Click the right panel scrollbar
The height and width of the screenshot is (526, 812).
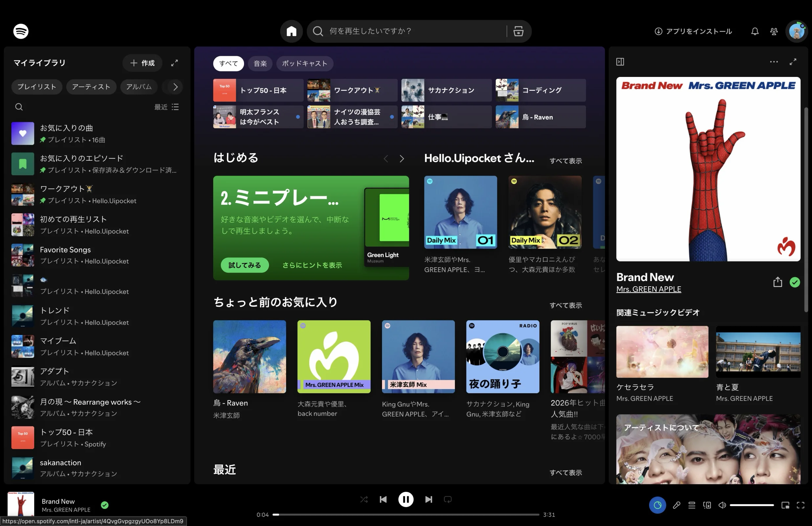[806, 209]
